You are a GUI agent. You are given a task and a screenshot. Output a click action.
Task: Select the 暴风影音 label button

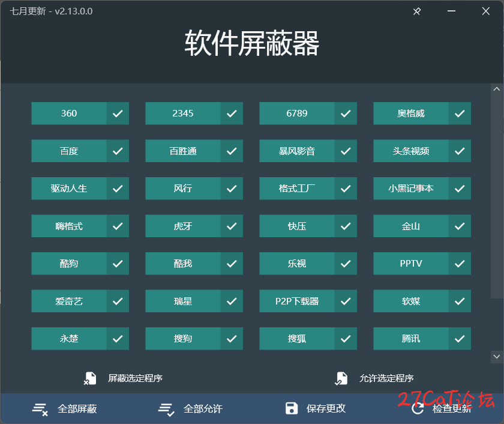[x=297, y=151]
